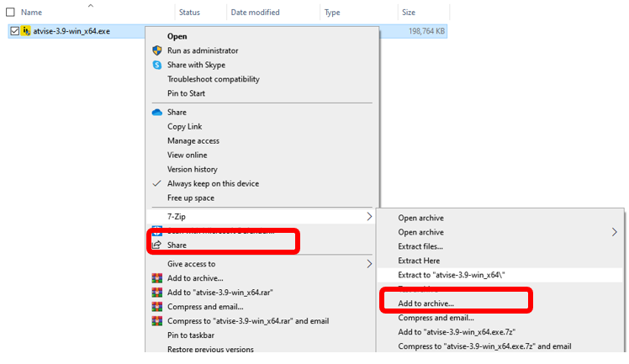Image resolution: width=629 pixels, height=364 pixels.
Task: Click the WinRAR icon beside Add to archive...
Action: [157, 278]
